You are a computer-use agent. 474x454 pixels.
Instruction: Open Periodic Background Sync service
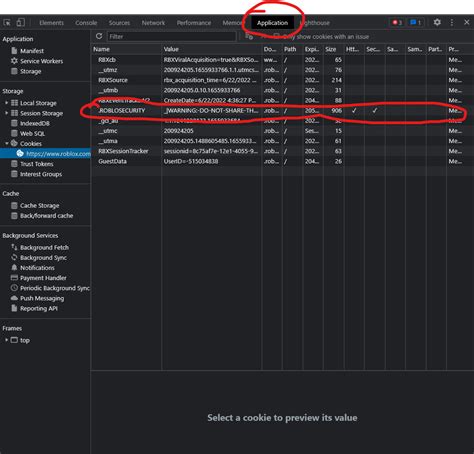click(x=50, y=288)
